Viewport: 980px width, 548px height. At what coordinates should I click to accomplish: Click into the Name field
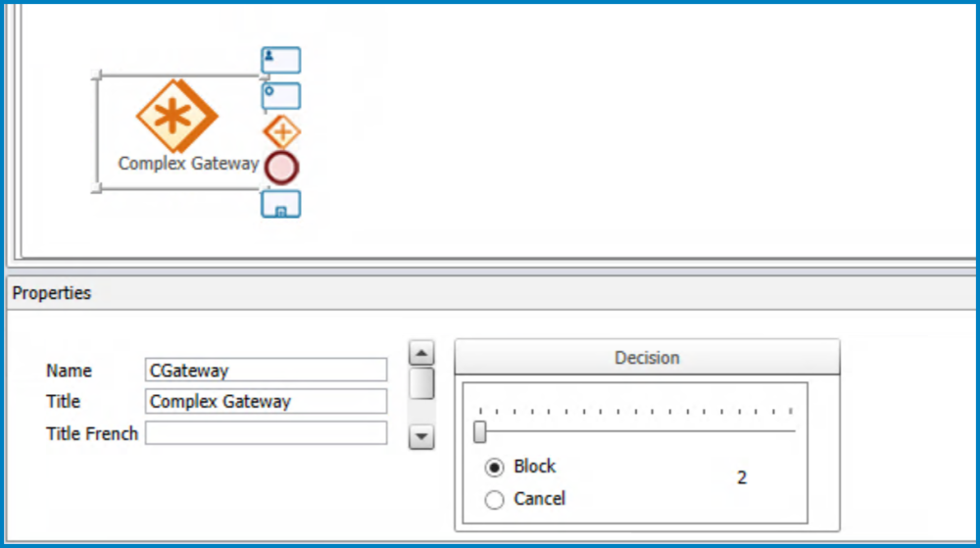(x=266, y=371)
